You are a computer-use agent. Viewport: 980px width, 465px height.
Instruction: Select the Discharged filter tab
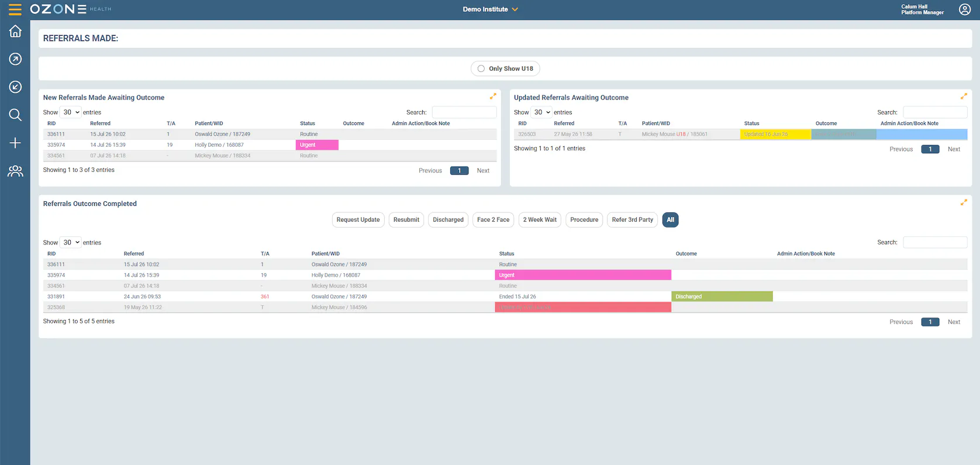[448, 220]
